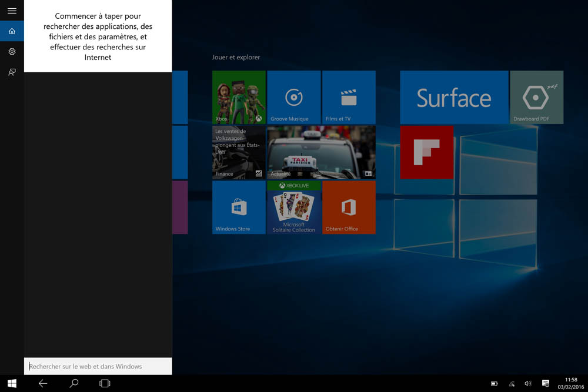Open the Wi-Fi network tray icon
The image size is (588, 392).
tap(512, 383)
